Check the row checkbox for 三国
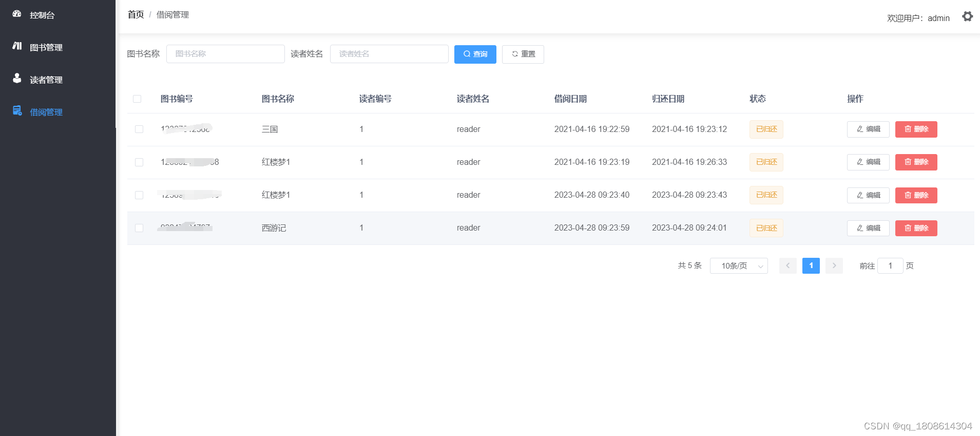 click(x=139, y=129)
